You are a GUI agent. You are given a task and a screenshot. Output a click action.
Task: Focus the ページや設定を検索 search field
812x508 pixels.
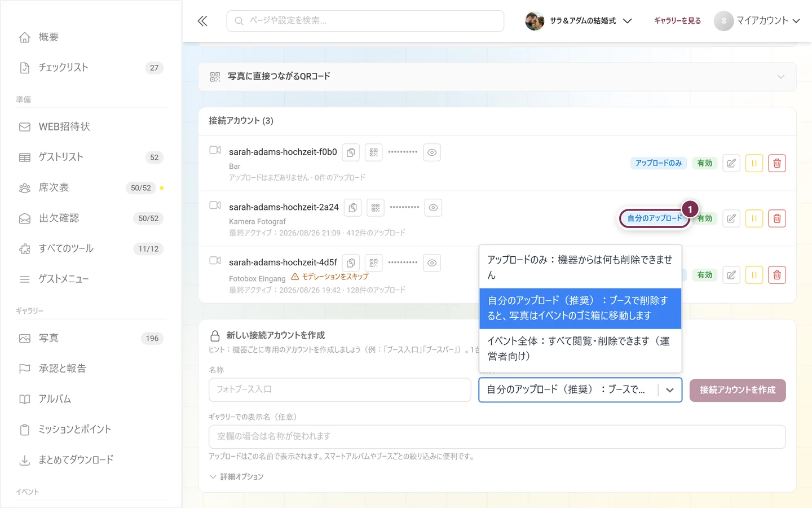click(365, 21)
